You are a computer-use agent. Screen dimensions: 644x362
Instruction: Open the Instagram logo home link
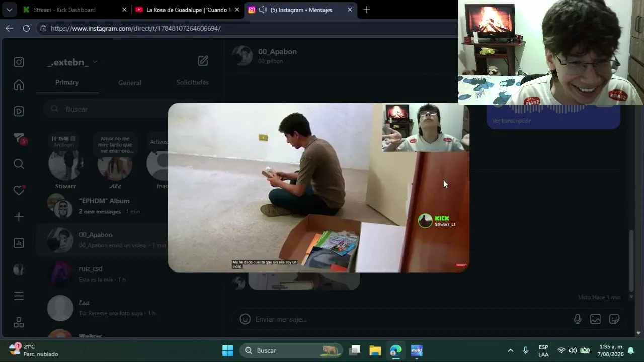[x=19, y=62]
